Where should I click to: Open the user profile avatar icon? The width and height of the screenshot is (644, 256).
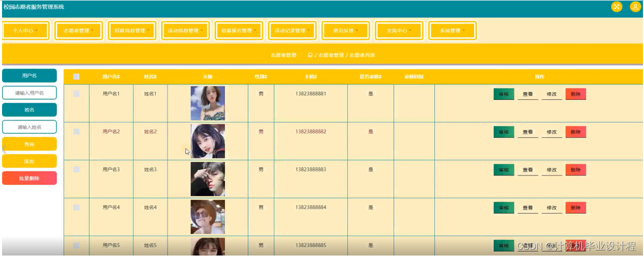[635, 7]
